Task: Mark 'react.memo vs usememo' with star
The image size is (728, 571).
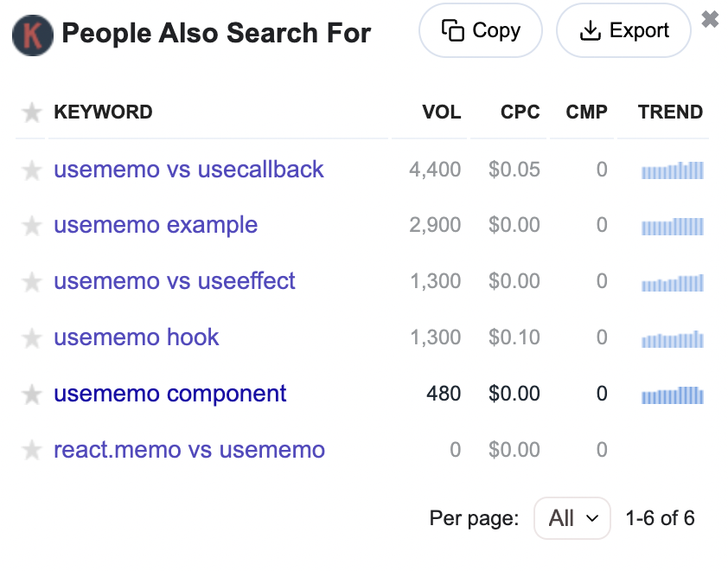Action: (x=32, y=451)
